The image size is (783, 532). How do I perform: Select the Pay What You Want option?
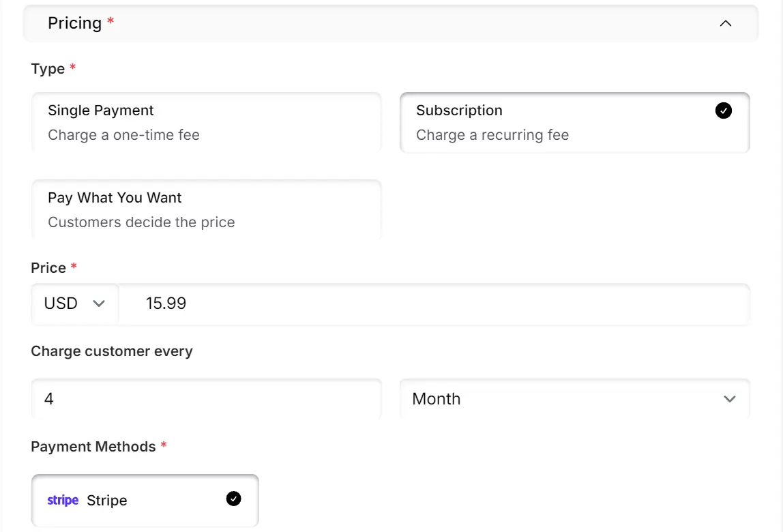click(x=206, y=209)
